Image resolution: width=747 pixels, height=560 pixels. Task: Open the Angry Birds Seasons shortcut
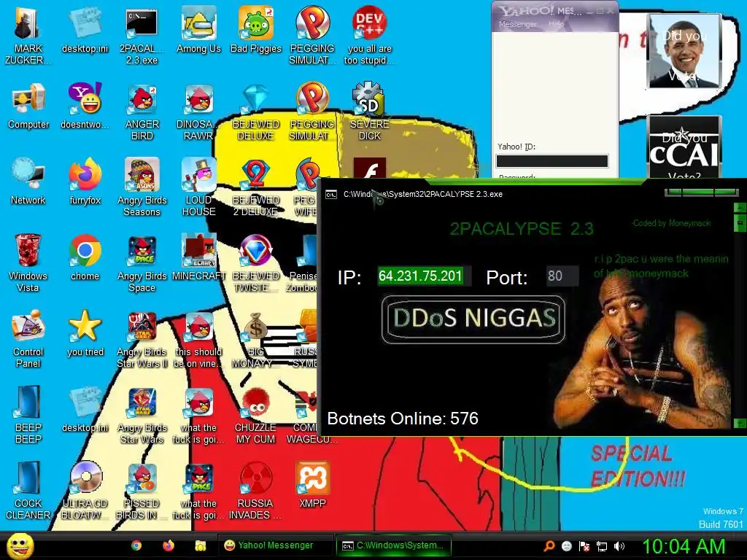tap(142, 187)
